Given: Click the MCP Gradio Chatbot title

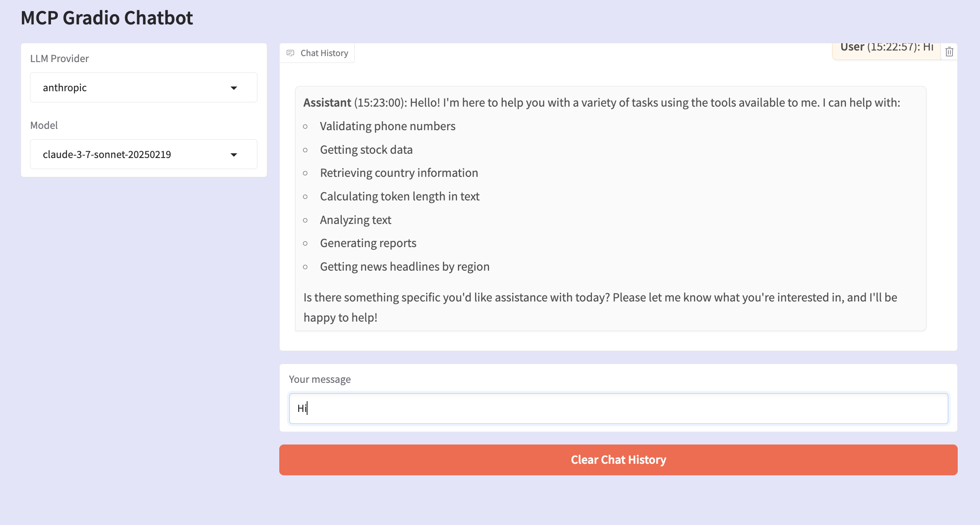Looking at the screenshot, I should (107, 18).
